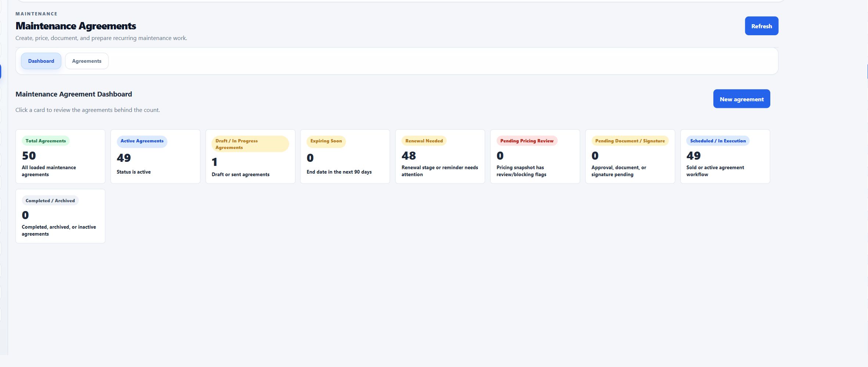This screenshot has width=868, height=367.
Task: Click the hint 'Click a card to review the agreements behind the count.'
Action: 88,110
